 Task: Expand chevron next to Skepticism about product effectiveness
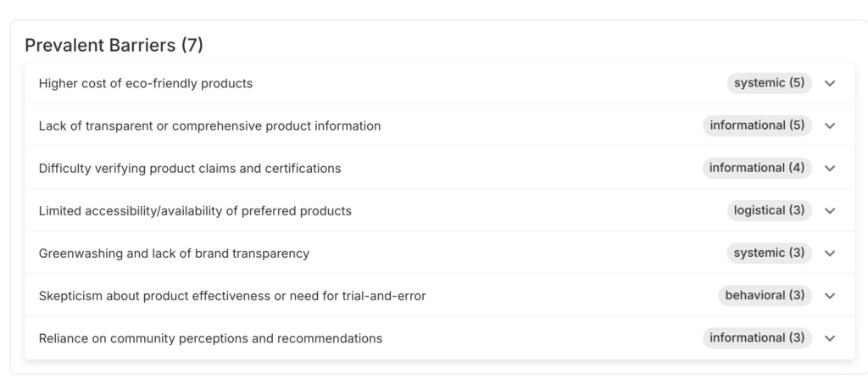point(830,296)
